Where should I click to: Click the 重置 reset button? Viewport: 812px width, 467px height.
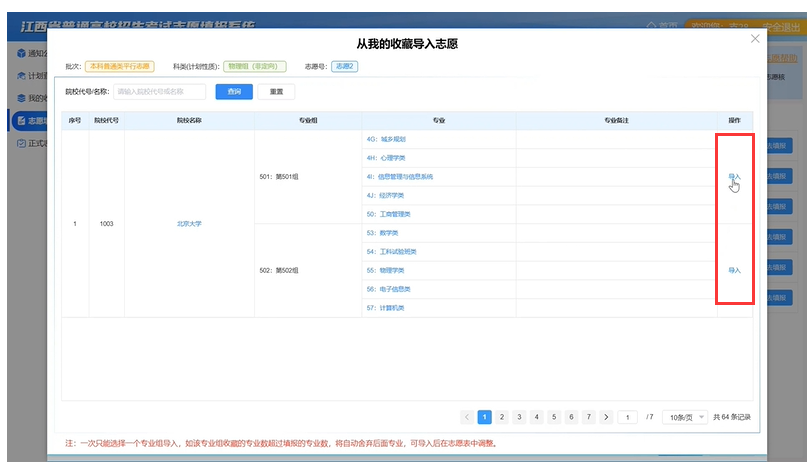pos(276,92)
